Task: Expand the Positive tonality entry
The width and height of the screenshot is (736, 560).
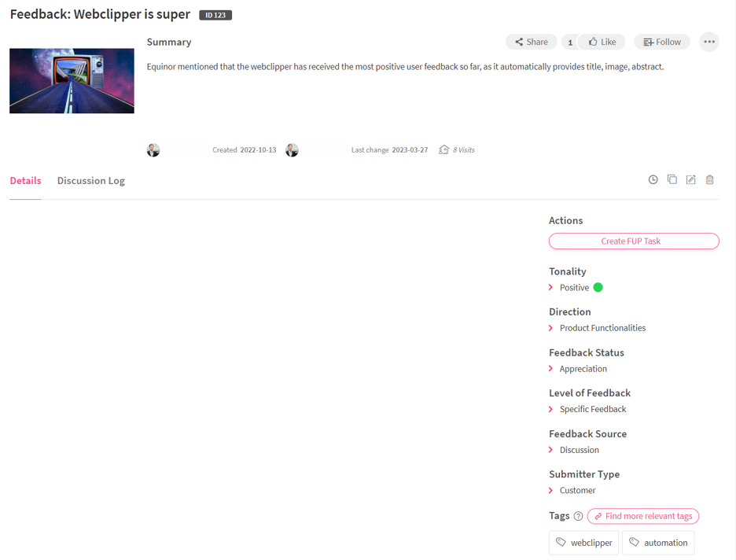Action: 551,288
